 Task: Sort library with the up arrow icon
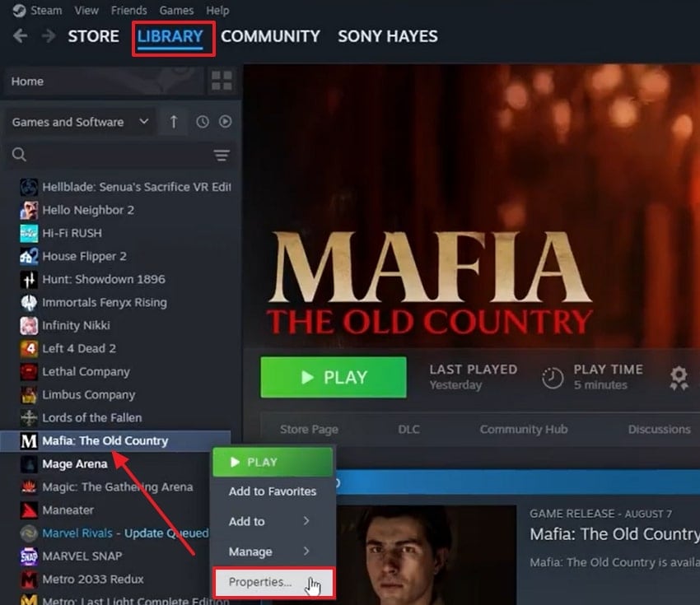tap(174, 122)
